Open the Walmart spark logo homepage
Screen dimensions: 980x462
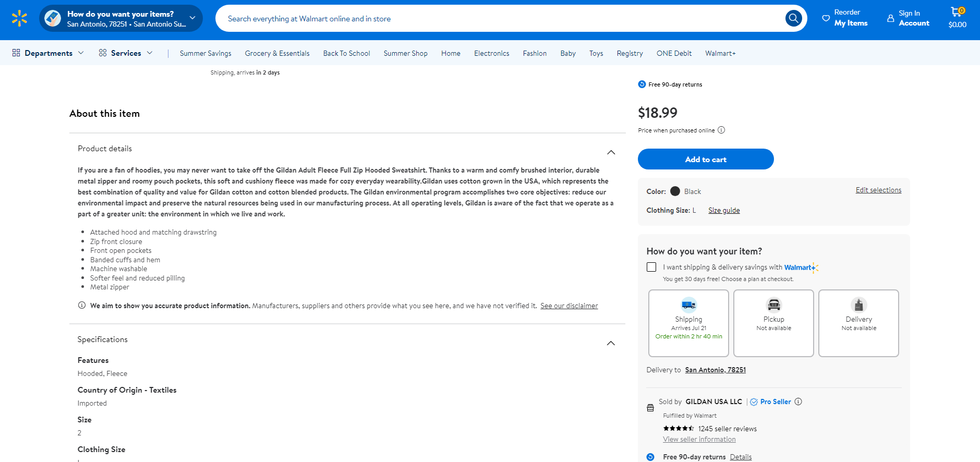(x=19, y=18)
